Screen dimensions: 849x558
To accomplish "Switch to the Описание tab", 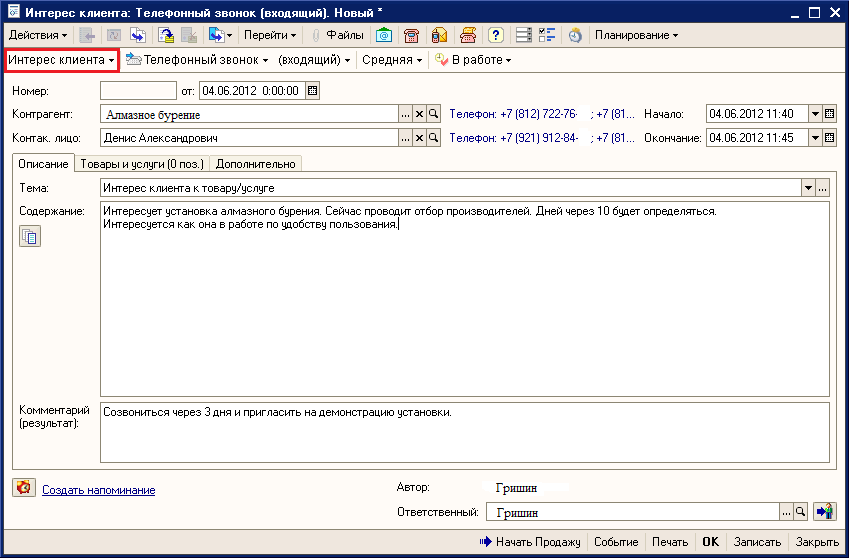I will click(x=43, y=163).
